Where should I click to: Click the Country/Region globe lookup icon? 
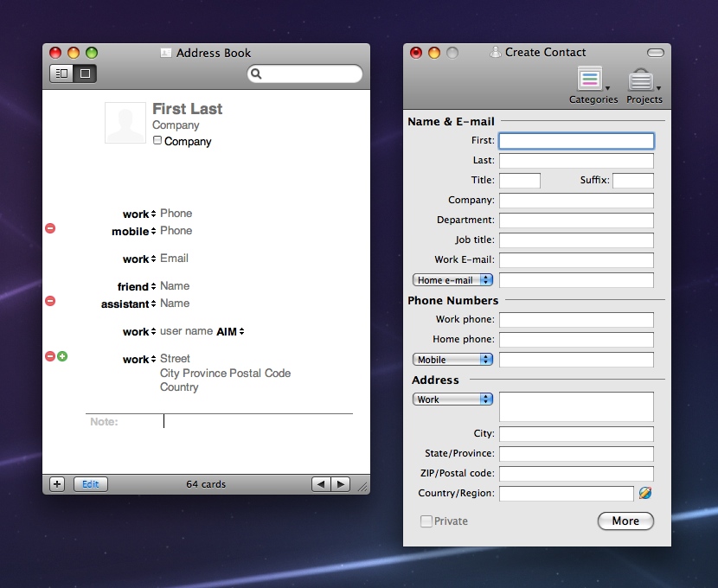click(x=645, y=493)
